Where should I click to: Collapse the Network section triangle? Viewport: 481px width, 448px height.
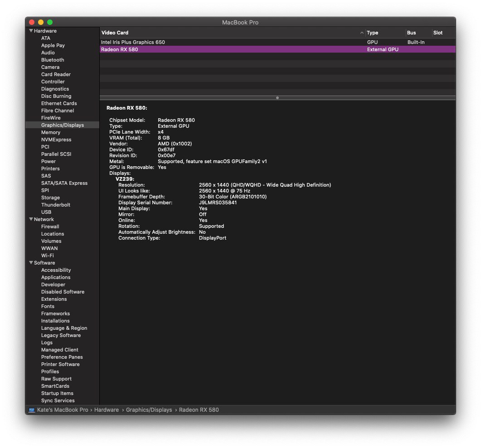[31, 219]
